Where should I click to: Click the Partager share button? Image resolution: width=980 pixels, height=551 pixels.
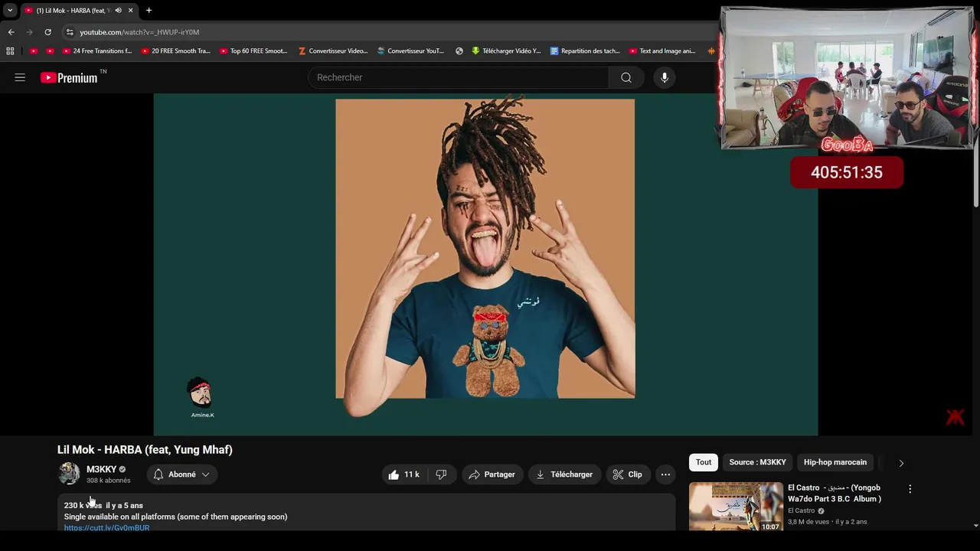[492, 474]
